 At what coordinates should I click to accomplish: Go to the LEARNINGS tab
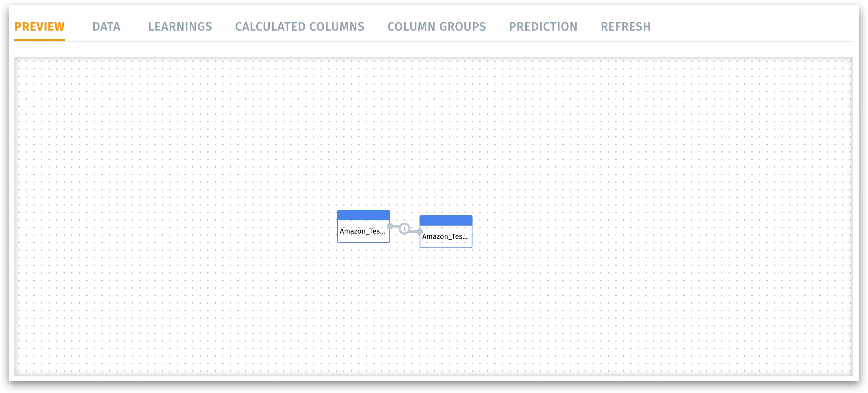point(180,26)
